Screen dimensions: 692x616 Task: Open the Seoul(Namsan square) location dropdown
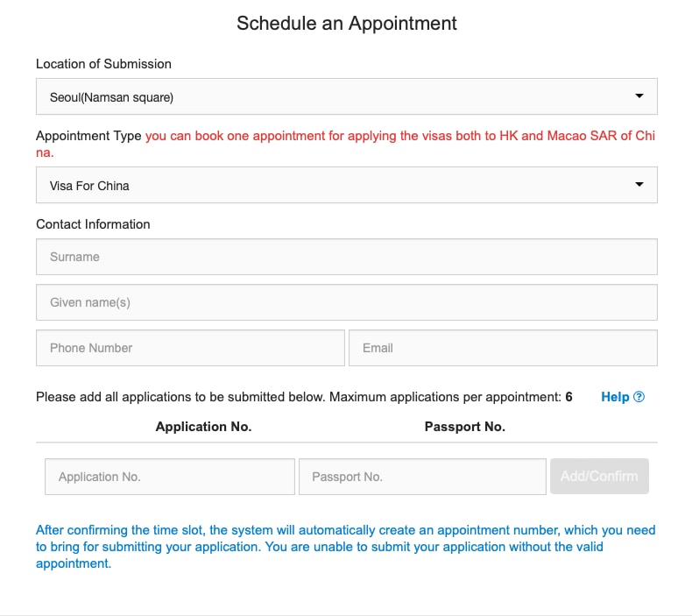click(346, 97)
